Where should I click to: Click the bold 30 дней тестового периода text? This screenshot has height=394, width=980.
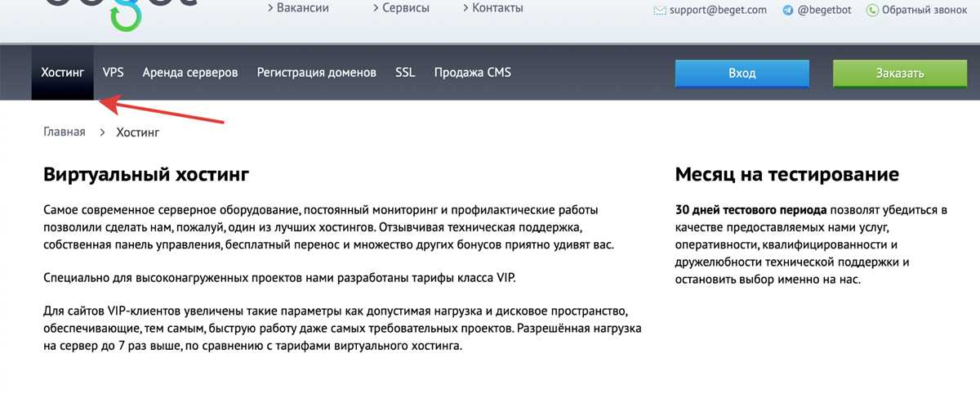pos(751,210)
